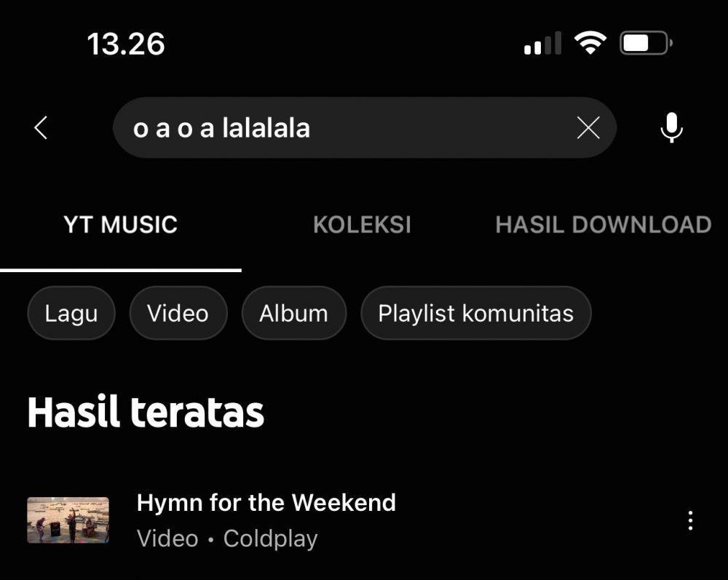The height and width of the screenshot is (580, 728).
Task: Open three-dot menu for Hymn for the Weekend
Action: coord(690,520)
